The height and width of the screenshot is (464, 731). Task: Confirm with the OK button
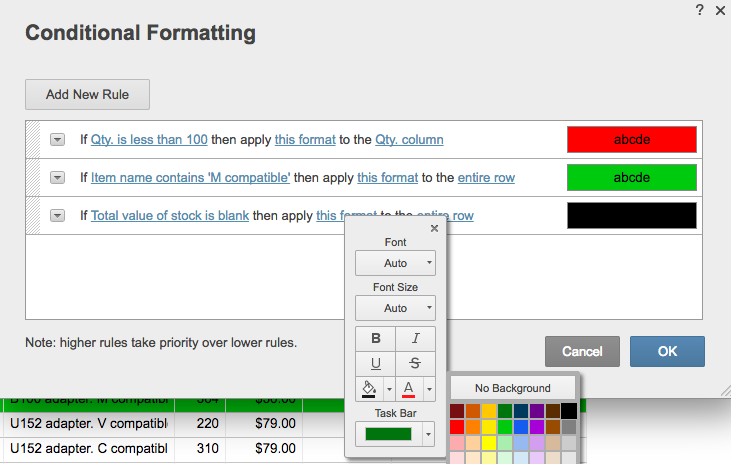tap(667, 351)
